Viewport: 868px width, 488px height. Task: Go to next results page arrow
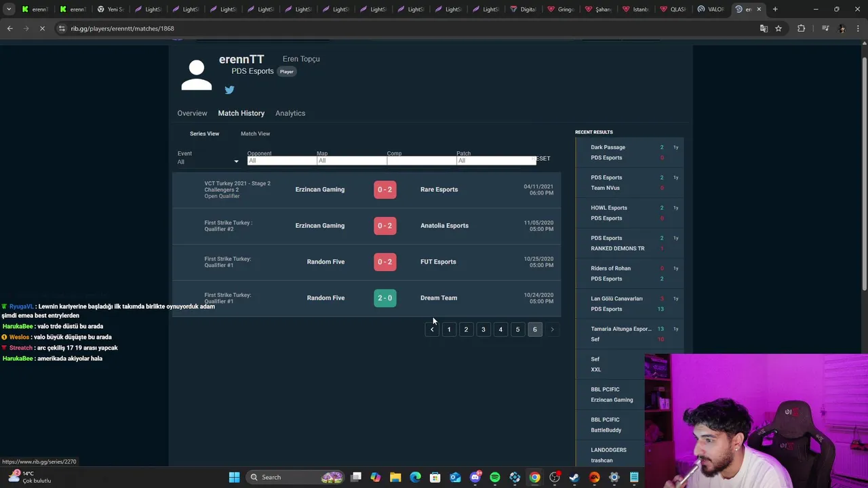pyautogui.click(x=552, y=329)
